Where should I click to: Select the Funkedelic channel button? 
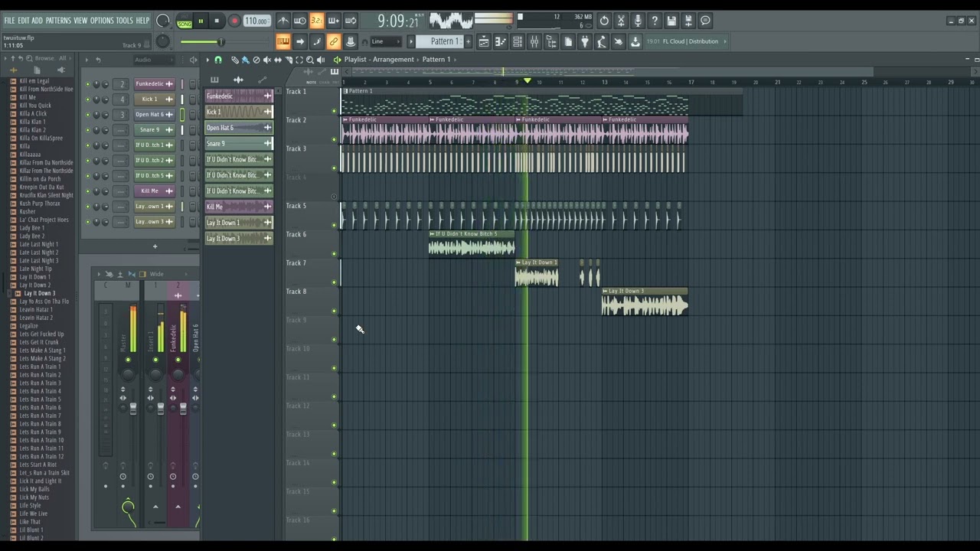(x=154, y=83)
